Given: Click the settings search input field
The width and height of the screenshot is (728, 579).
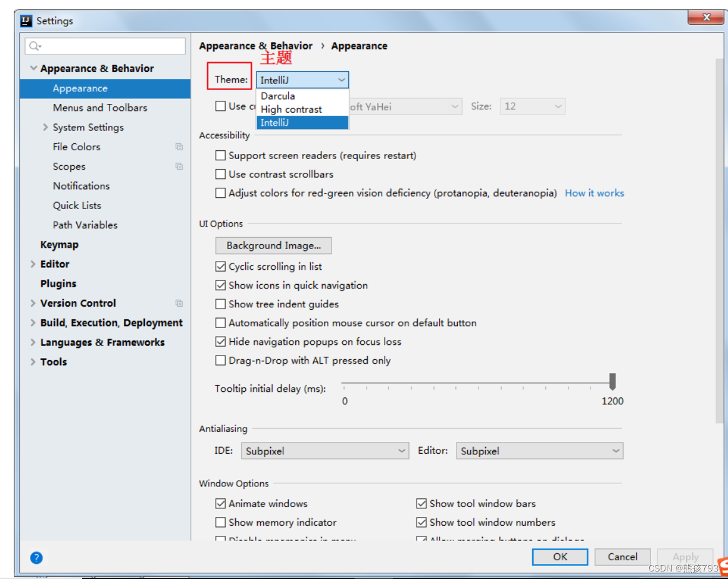Looking at the screenshot, I should click(105, 46).
